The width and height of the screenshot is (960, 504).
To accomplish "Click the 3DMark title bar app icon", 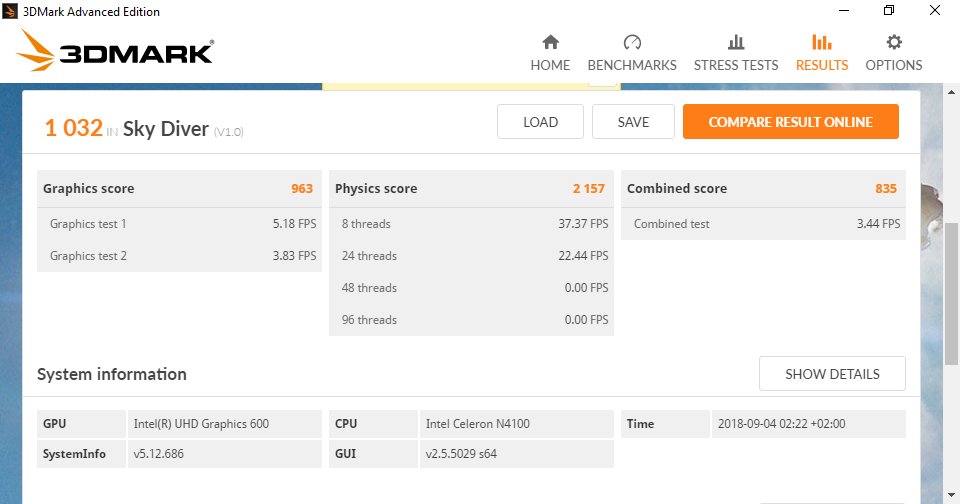I will (x=11, y=11).
